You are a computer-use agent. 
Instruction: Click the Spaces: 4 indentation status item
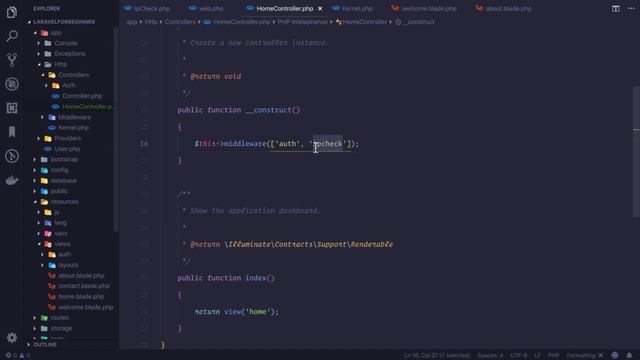(490, 356)
